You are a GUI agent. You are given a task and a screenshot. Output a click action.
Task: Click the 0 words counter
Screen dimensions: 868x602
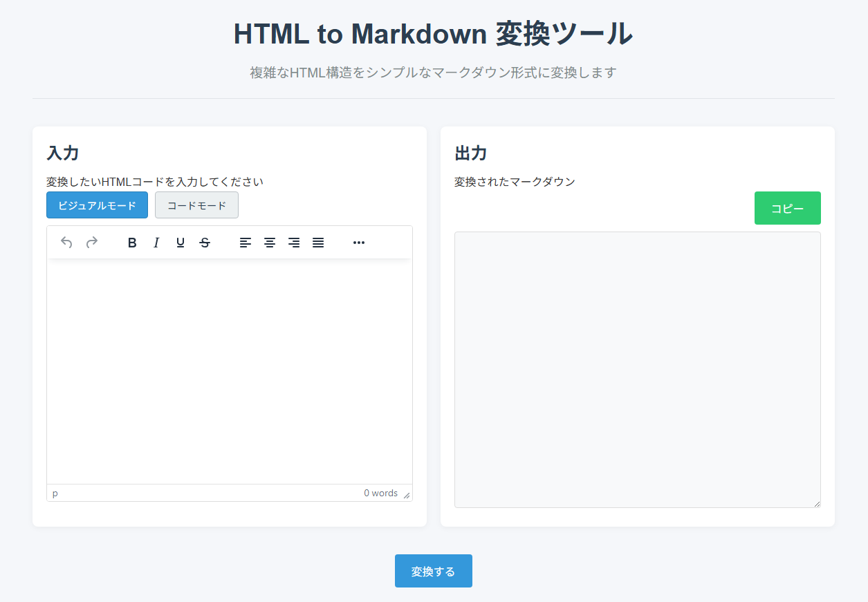click(380, 493)
